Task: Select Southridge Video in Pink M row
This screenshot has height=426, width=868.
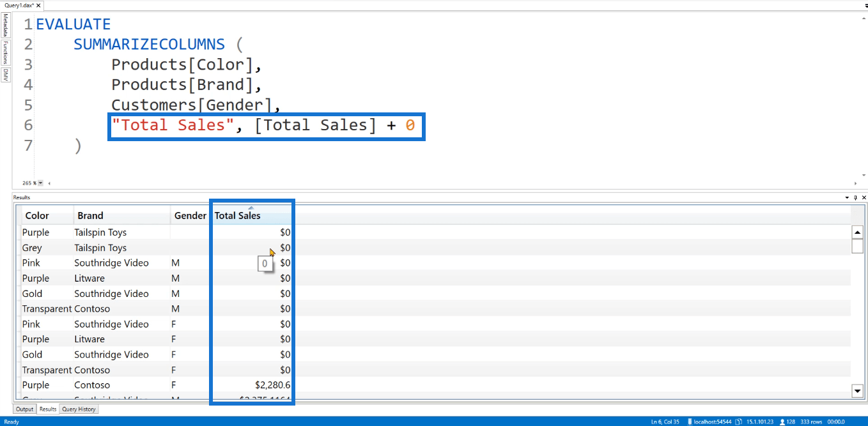Action: 111,262
